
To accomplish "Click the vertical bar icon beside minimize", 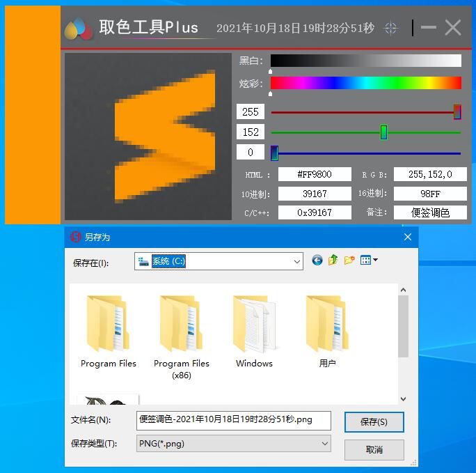I will coord(413,28).
